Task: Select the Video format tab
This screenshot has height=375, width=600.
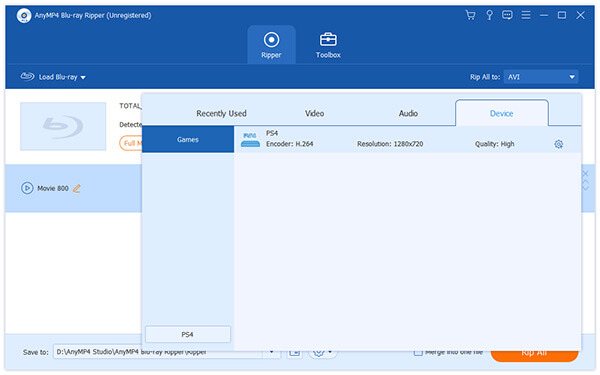Action: [314, 113]
